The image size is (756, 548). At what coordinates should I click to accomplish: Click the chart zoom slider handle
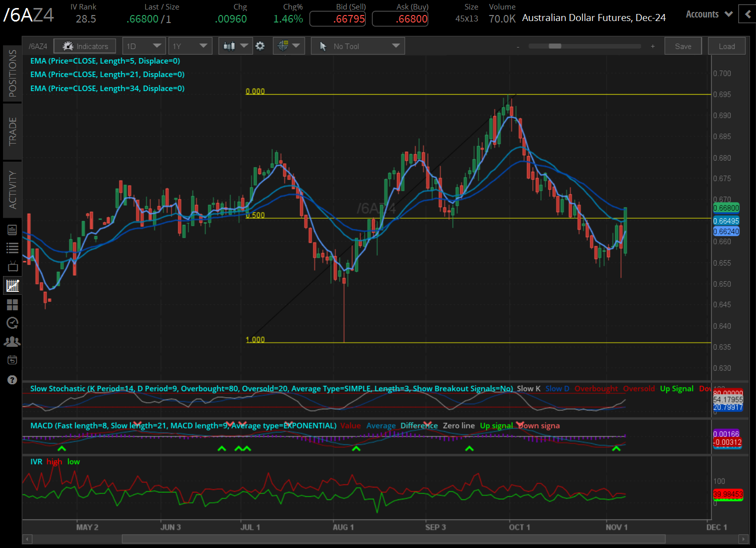(554, 46)
